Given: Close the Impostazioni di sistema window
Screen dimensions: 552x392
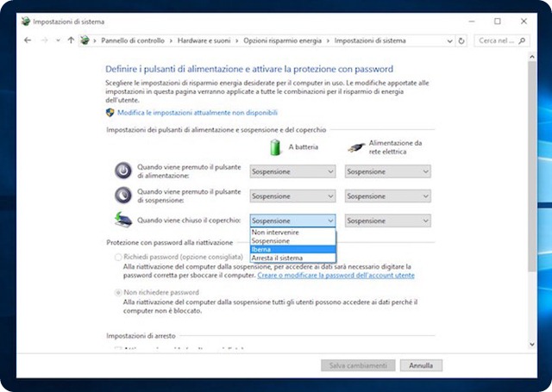Looking at the screenshot, I should [524, 22].
